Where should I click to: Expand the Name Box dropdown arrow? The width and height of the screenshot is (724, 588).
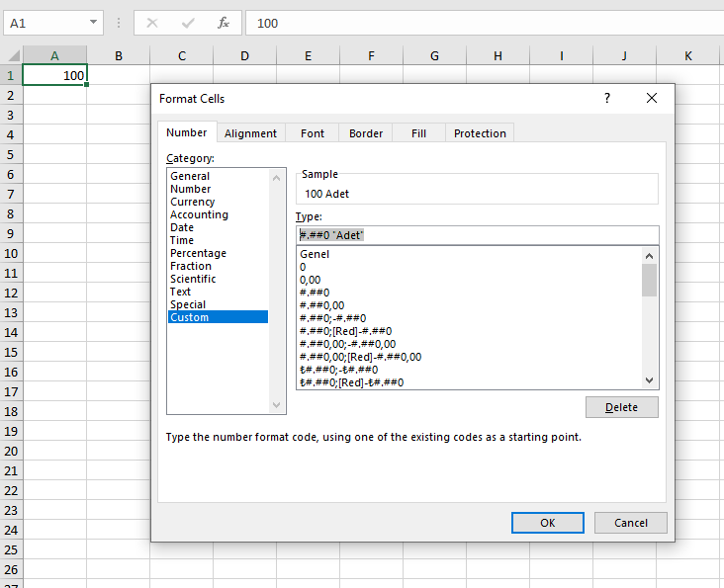(x=93, y=23)
